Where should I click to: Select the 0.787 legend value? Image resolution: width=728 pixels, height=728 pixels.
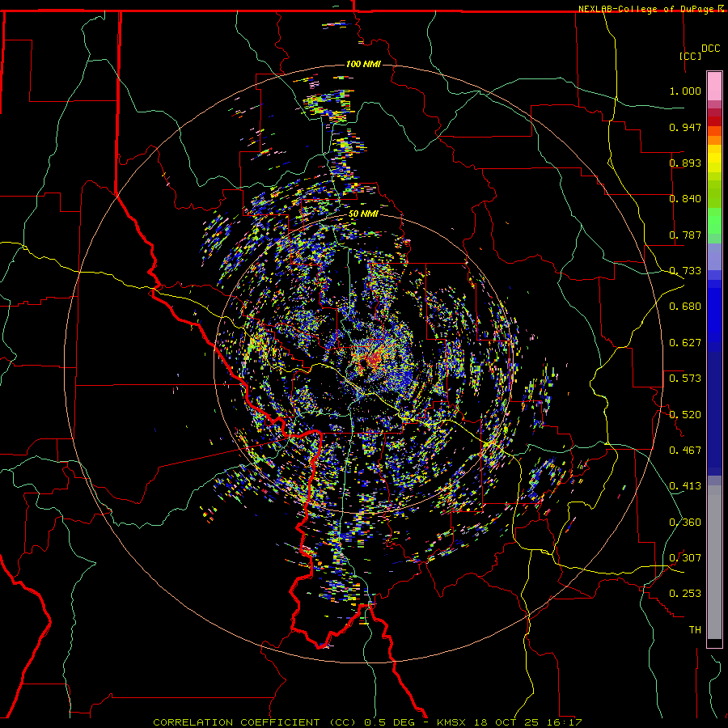tap(685, 235)
